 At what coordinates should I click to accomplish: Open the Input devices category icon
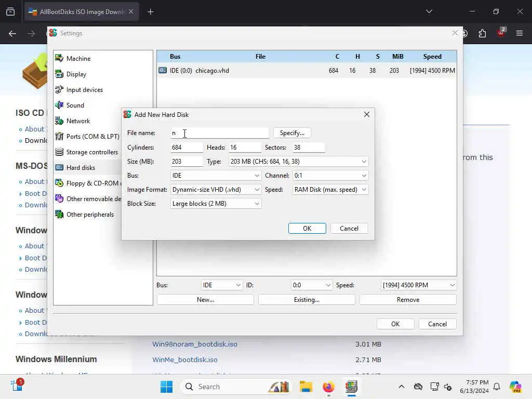pos(59,89)
